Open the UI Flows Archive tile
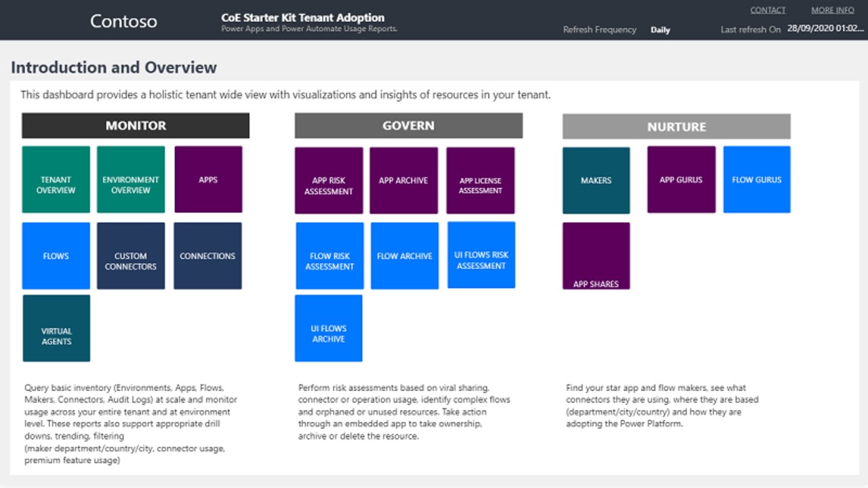The image size is (868, 488). [x=328, y=328]
